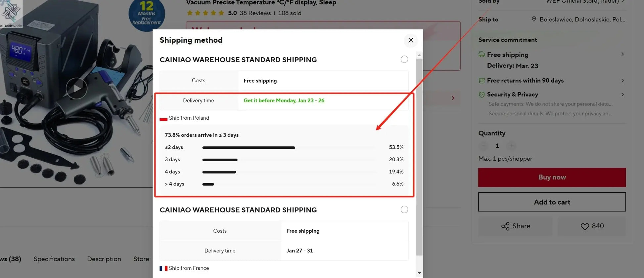Click the location pin icon
This screenshot has width=644, height=278.
[534, 19]
